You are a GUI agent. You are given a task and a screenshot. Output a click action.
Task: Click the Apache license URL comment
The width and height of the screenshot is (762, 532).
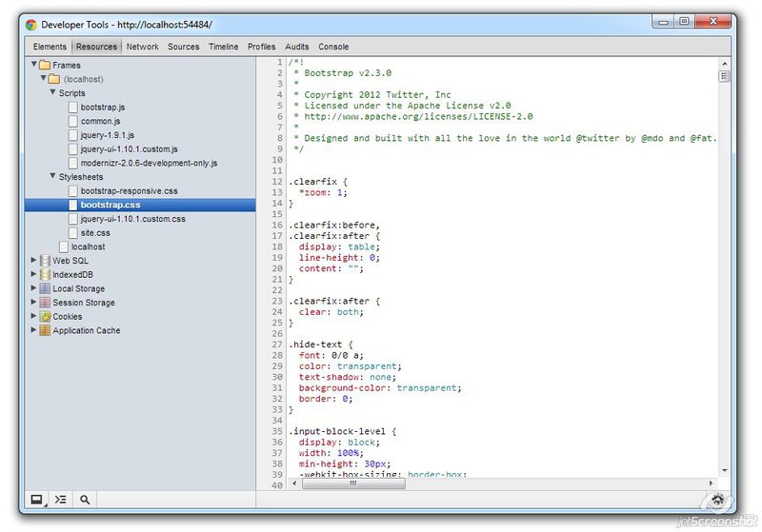tap(418, 116)
